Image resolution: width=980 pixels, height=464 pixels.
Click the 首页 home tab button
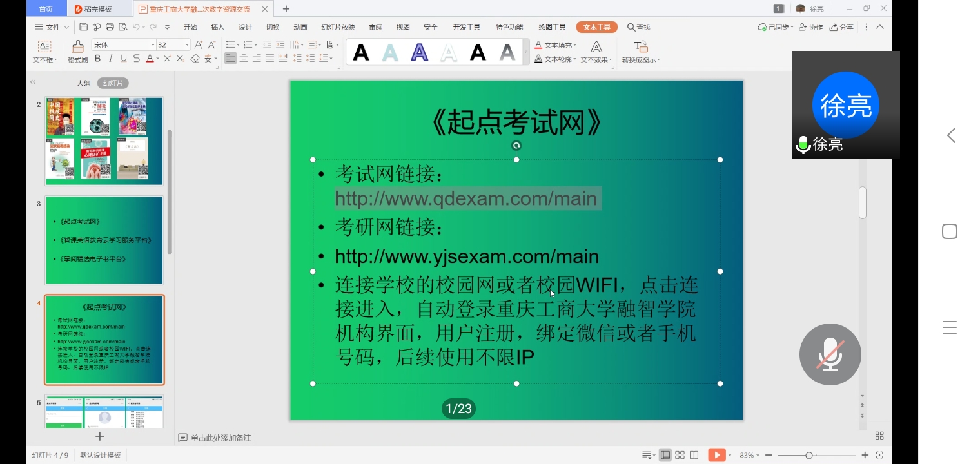[46, 9]
